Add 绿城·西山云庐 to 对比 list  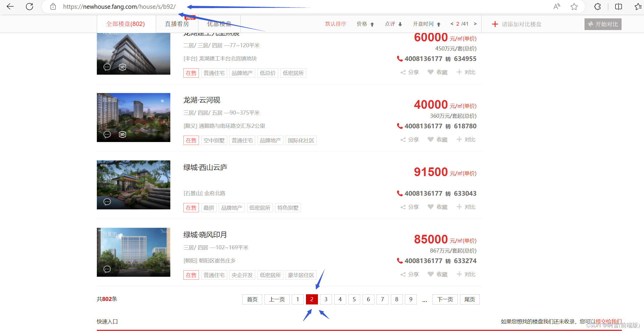[466, 207]
